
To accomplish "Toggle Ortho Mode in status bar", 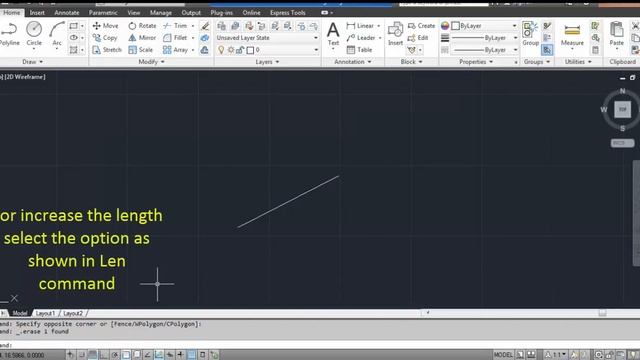I will pyautogui.click(x=104, y=355).
